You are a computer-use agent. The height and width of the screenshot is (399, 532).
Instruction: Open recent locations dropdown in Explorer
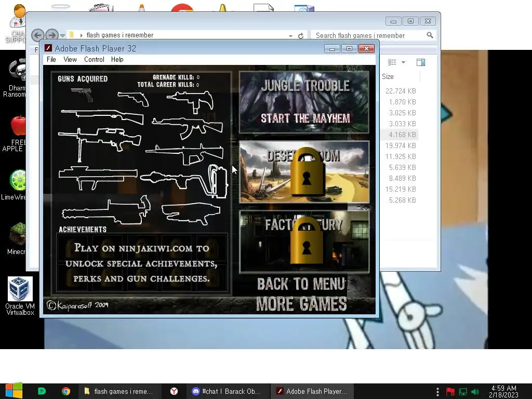pyautogui.click(x=62, y=35)
